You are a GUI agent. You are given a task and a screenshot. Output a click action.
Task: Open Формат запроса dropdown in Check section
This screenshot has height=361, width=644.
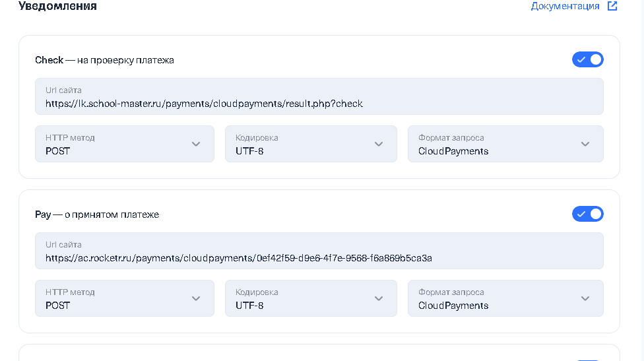505,144
